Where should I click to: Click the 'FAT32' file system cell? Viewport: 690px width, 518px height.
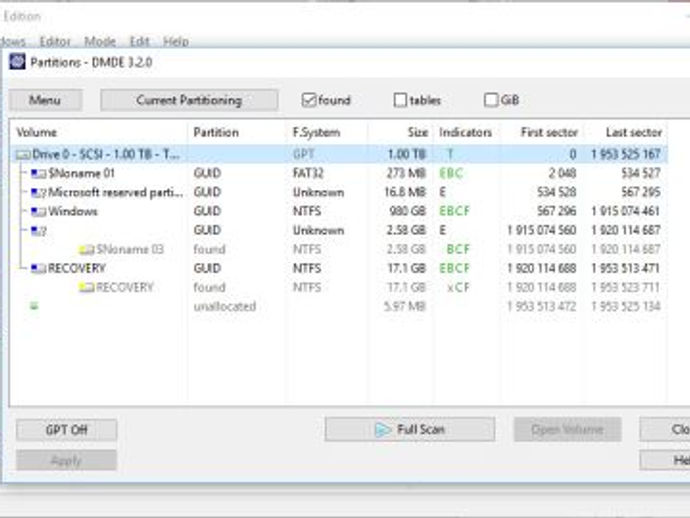click(308, 173)
